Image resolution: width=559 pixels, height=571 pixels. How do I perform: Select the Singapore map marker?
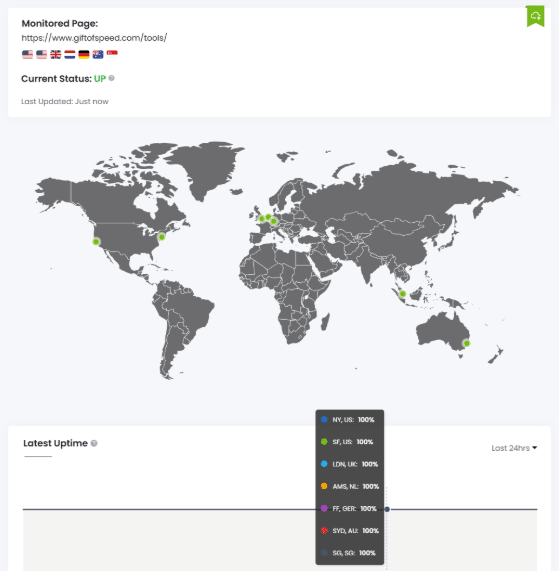tap(402, 294)
